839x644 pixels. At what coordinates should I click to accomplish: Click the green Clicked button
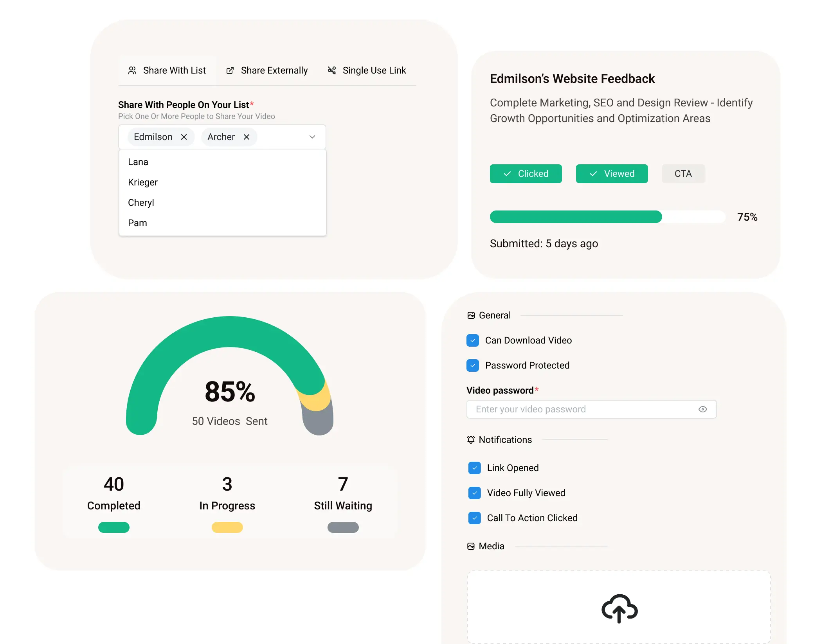click(x=526, y=174)
